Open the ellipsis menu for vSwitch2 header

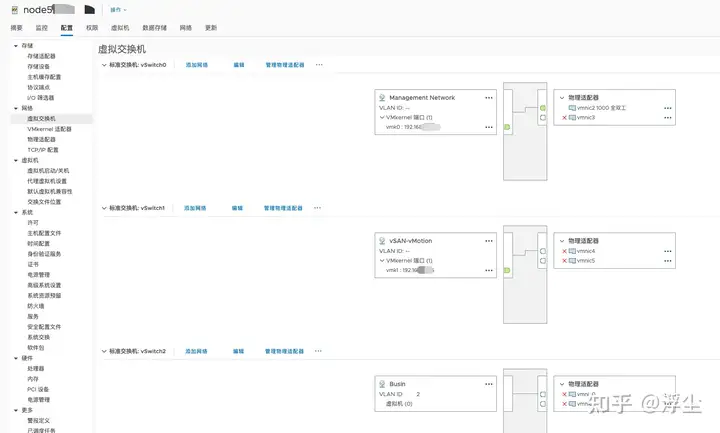[318, 351]
